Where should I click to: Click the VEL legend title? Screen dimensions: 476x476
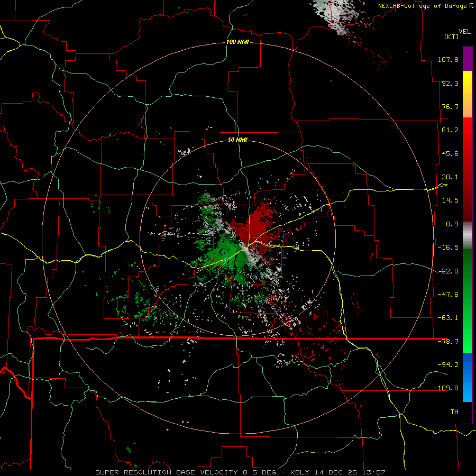point(464,31)
